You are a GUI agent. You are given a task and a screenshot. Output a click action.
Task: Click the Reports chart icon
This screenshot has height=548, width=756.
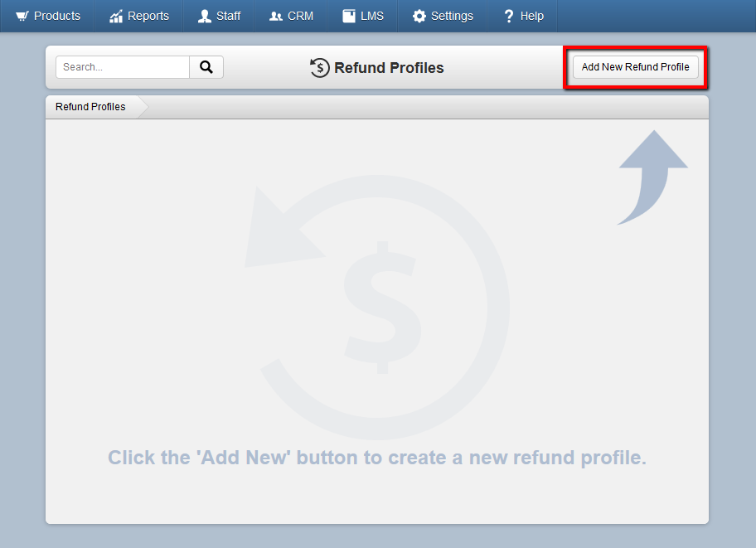pos(116,17)
